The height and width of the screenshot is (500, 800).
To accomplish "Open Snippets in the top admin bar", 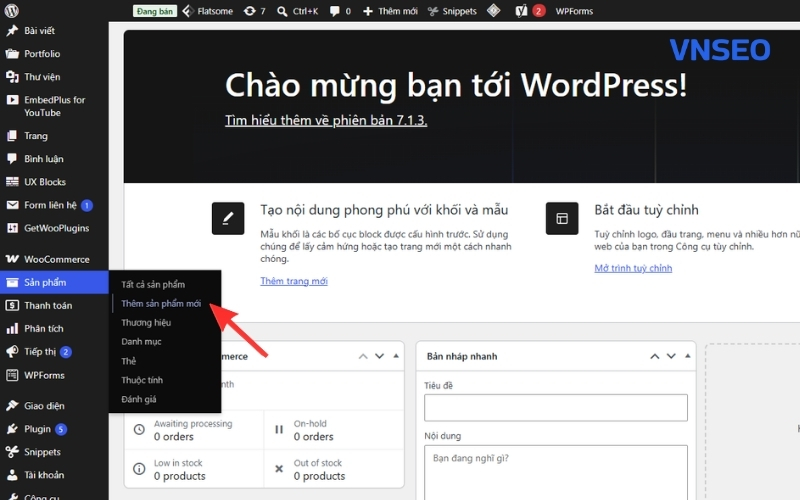I will (452, 11).
